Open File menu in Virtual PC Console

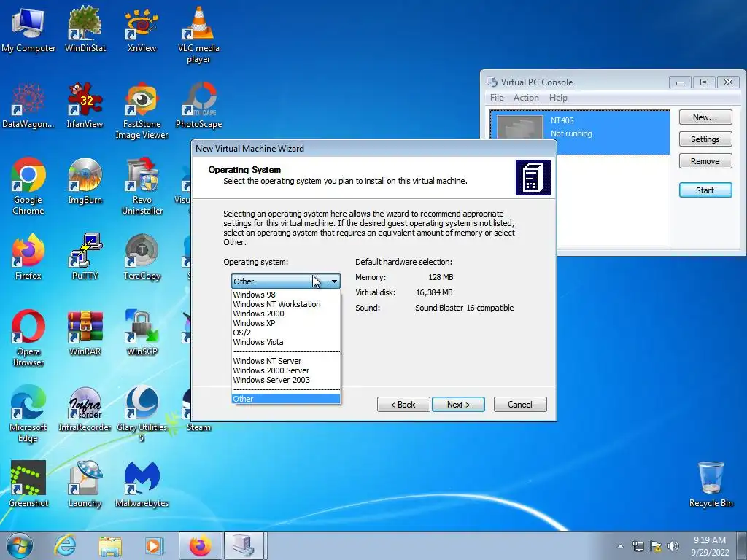pos(496,98)
